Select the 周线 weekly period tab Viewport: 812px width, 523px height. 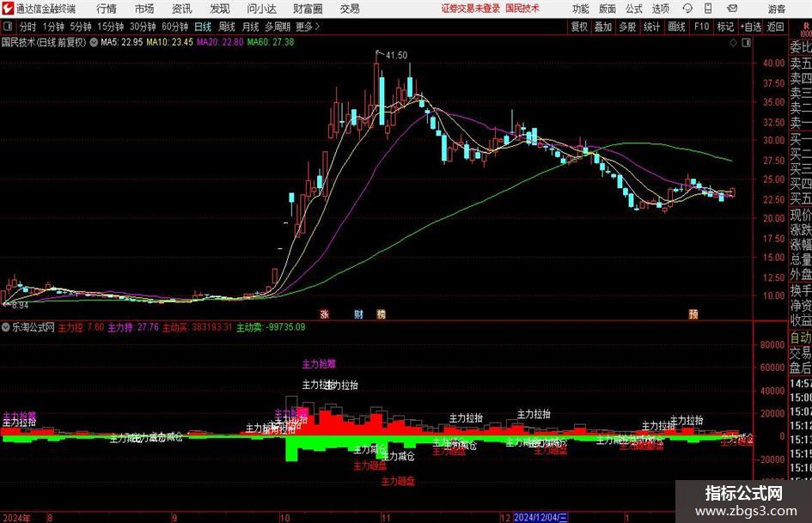click(226, 27)
